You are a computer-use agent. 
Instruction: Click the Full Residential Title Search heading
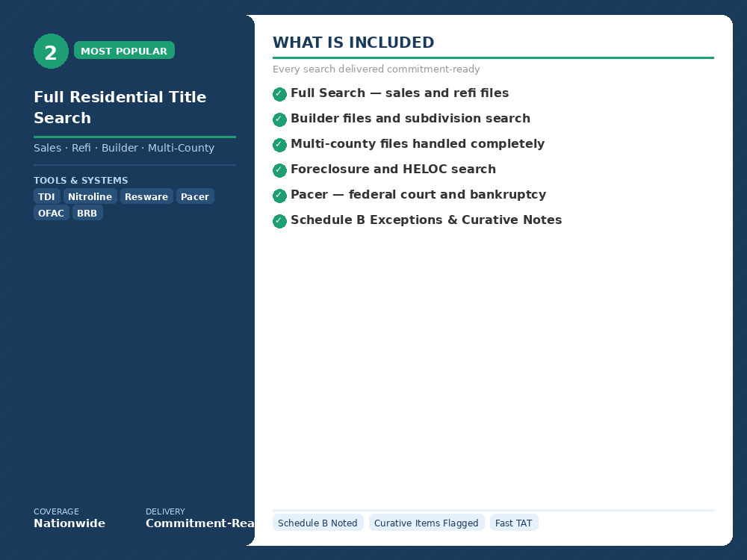coord(120,107)
